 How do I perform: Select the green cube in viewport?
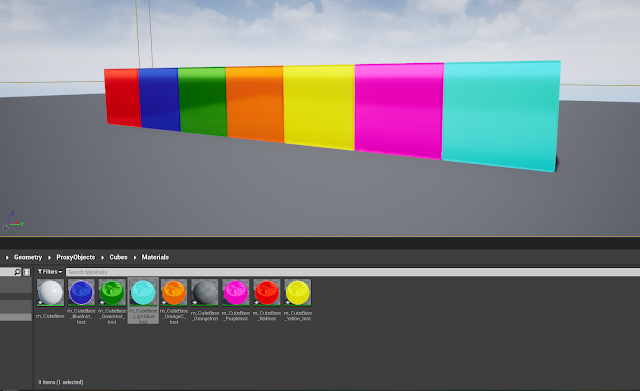coord(202,101)
